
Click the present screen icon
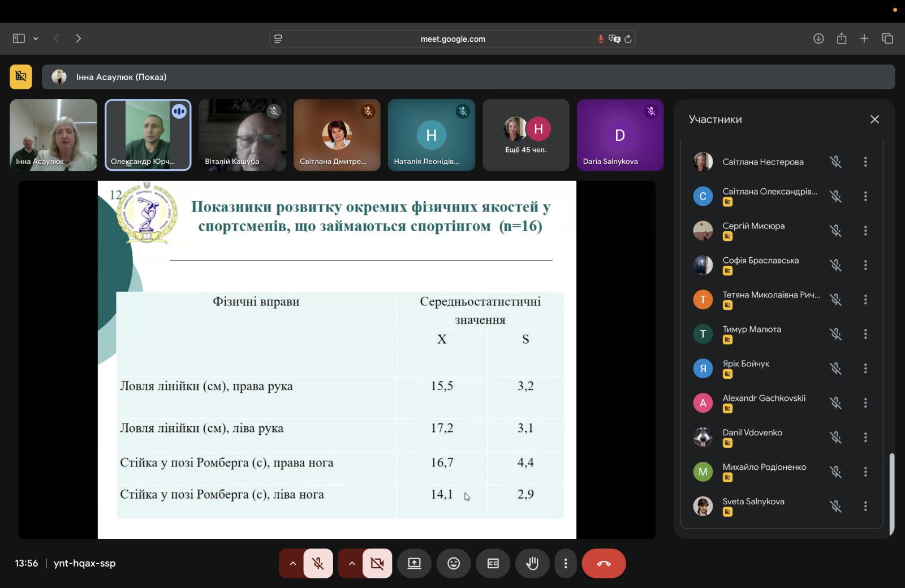click(414, 563)
